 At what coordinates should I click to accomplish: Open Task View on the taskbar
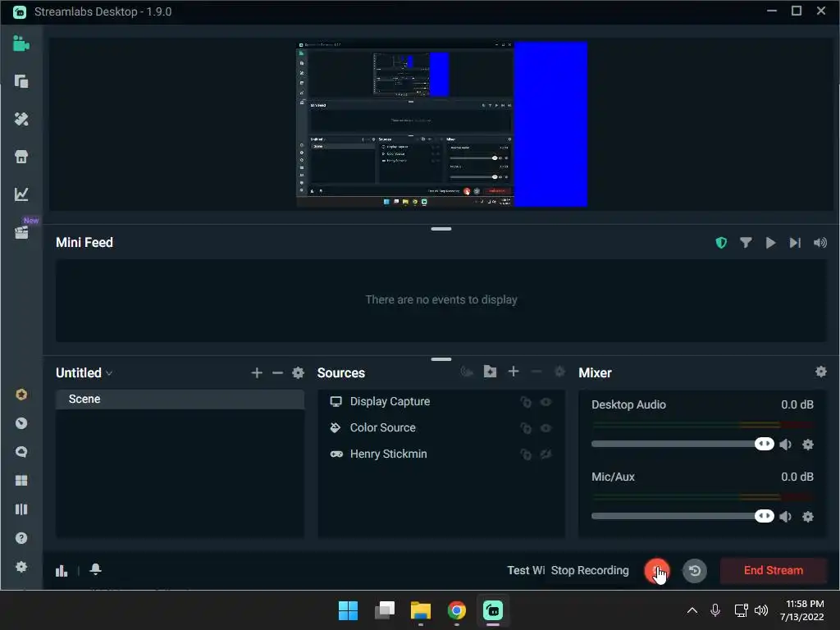(x=385, y=610)
